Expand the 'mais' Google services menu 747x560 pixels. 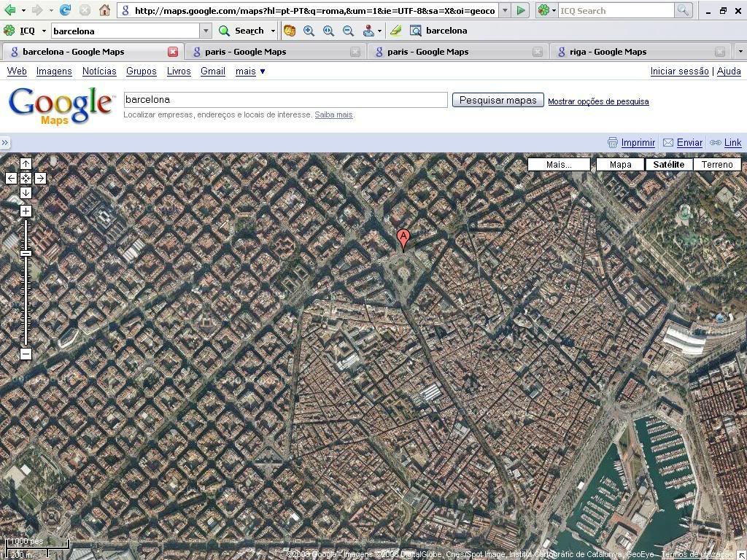[x=250, y=71]
